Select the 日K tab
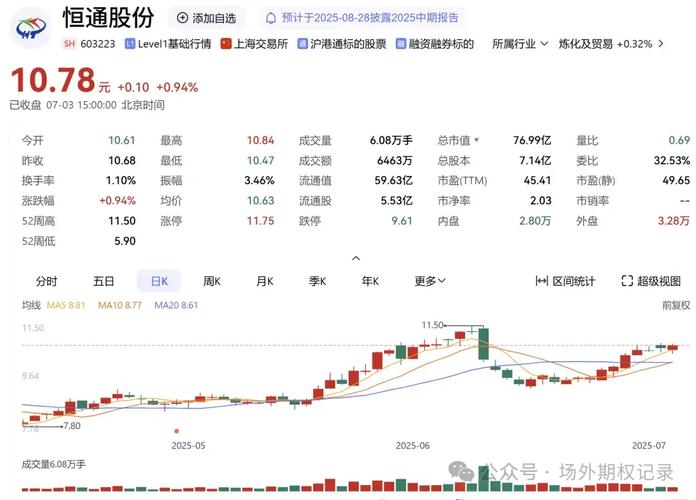 pos(159,281)
